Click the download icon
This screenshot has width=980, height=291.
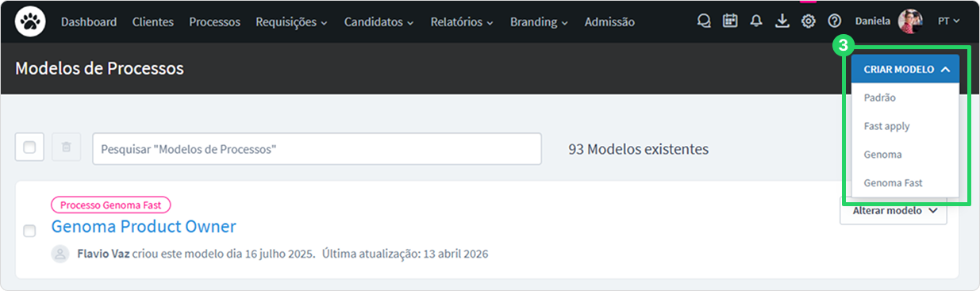[x=782, y=21]
